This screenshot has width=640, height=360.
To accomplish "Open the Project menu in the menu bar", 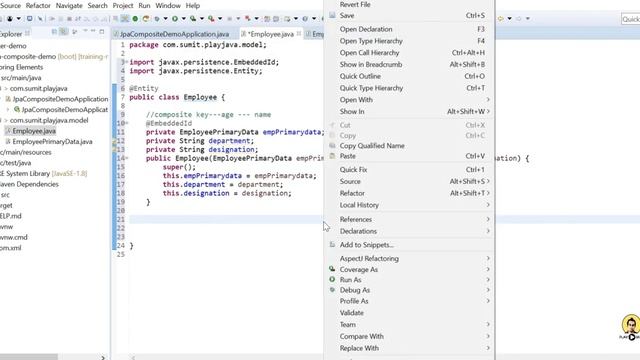I will click(x=123, y=6).
